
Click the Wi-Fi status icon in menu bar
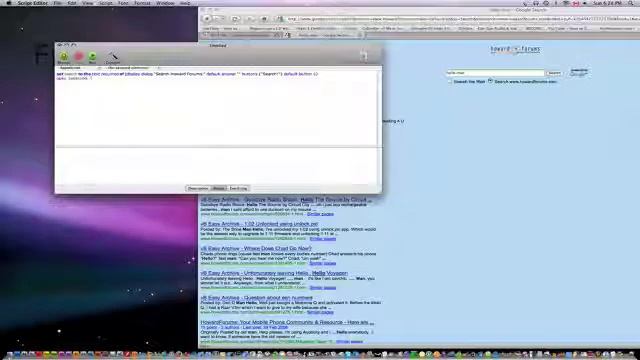565,3
